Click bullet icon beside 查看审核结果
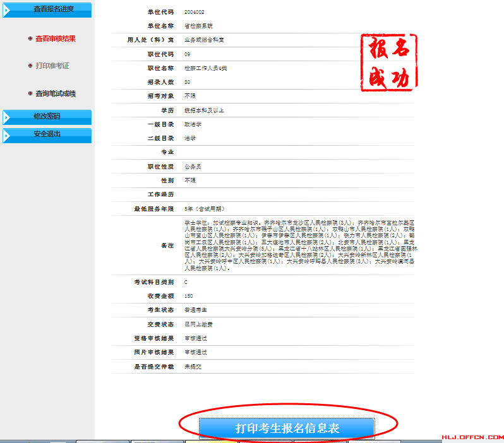 click(30, 38)
